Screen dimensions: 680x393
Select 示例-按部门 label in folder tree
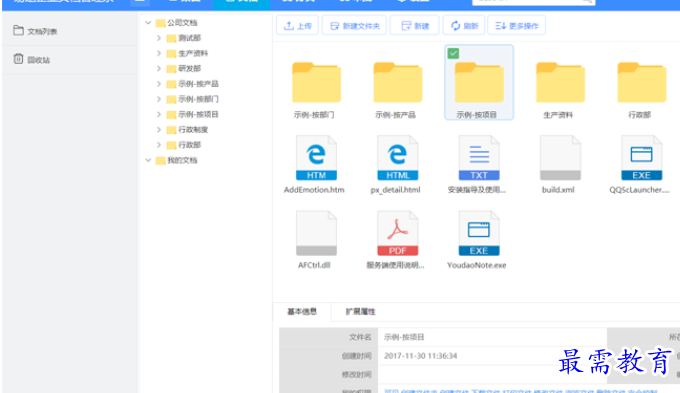pos(198,99)
